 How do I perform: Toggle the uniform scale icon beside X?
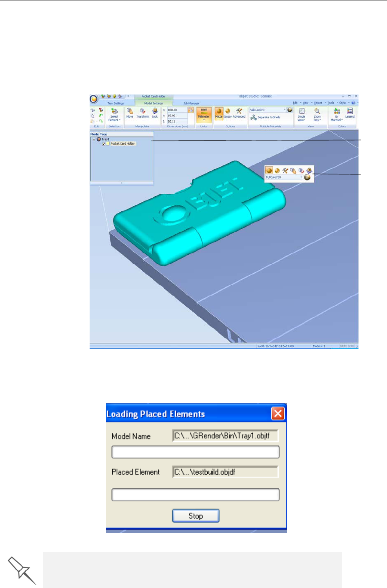tap(190, 110)
